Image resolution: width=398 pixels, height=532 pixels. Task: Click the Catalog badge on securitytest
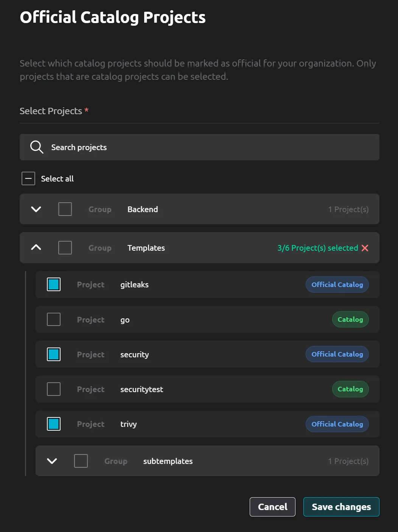coord(350,389)
